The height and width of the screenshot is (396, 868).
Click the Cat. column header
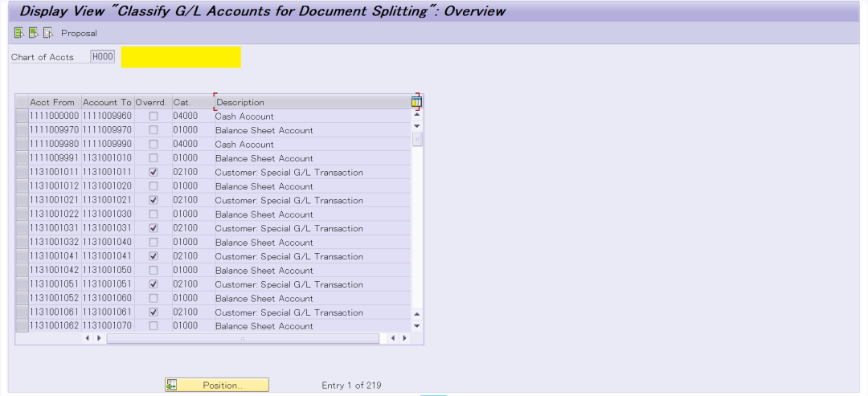[x=193, y=102]
